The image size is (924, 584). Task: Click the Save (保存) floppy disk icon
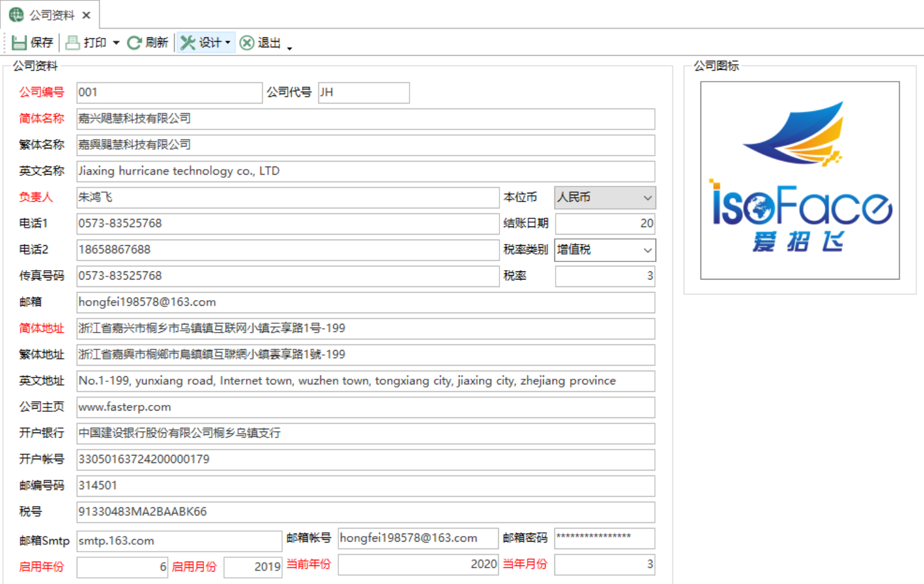pyautogui.click(x=19, y=42)
